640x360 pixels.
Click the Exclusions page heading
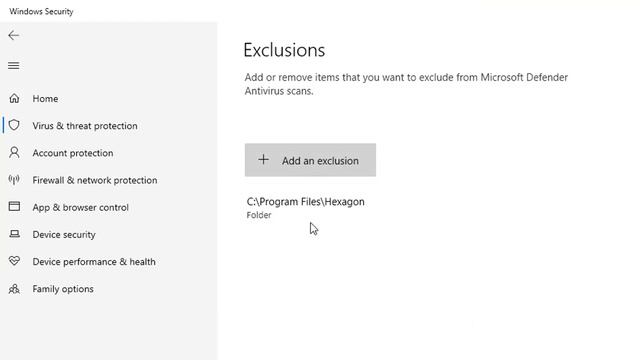point(284,50)
